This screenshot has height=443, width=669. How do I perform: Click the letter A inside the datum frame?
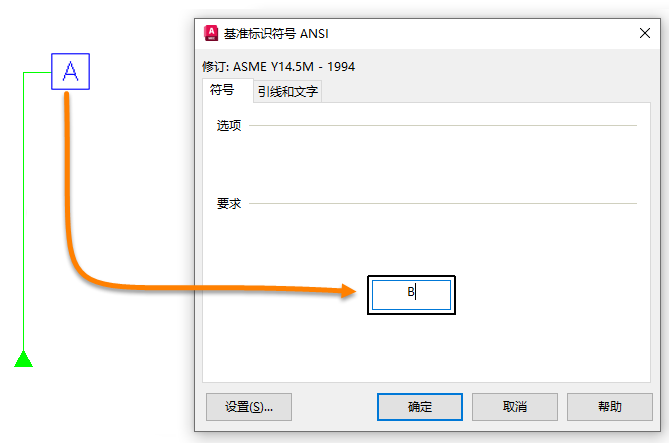[71, 71]
